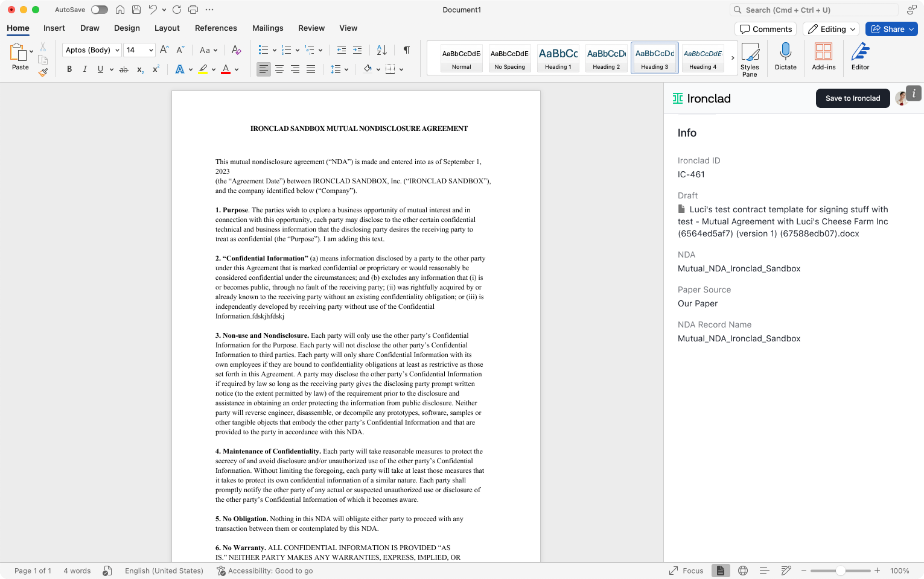Click the Redo icon
The height and width of the screenshot is (579, 924).
(x=177, y=10)
